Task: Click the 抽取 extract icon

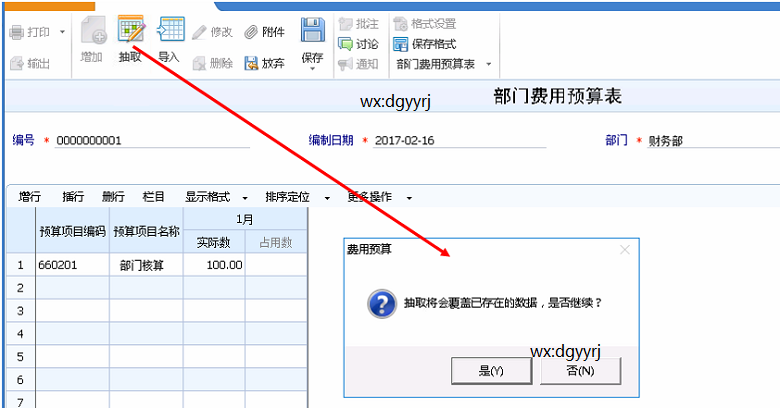Action: [x=131, y=29]
